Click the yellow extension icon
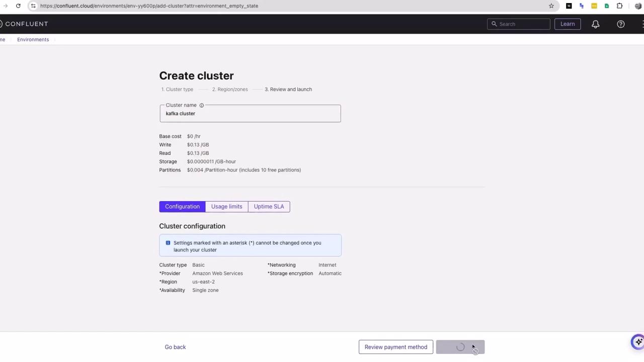Screen dimensions: 644x362 (x=594, y=6)
